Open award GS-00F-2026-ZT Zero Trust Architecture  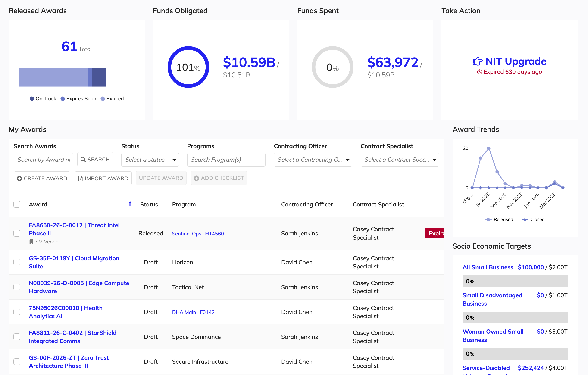tap(69, 362)
